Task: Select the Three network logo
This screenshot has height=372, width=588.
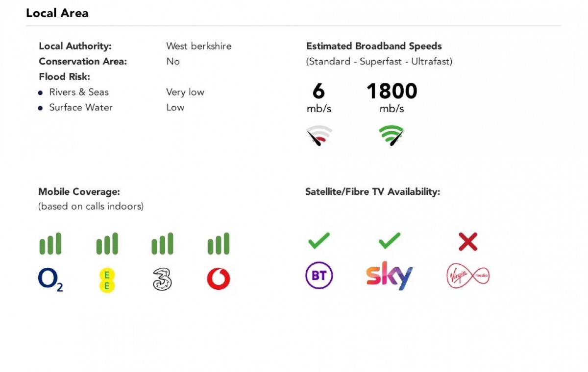Action: 162,279
